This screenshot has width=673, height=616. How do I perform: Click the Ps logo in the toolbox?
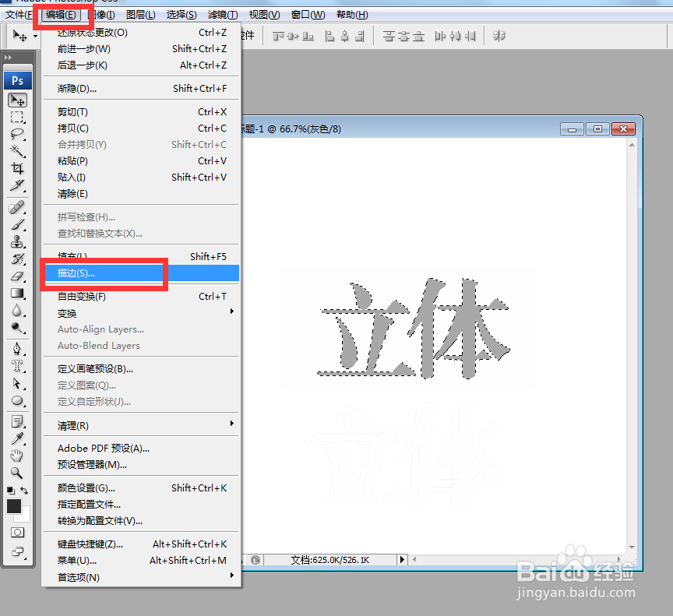[18, 81]
